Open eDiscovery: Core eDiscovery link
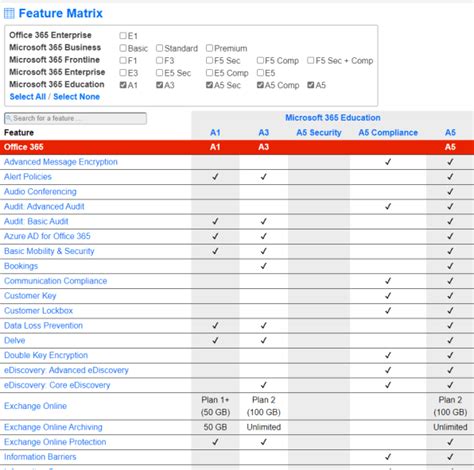This screenshot has height=470, width=474. coord(57,385)
